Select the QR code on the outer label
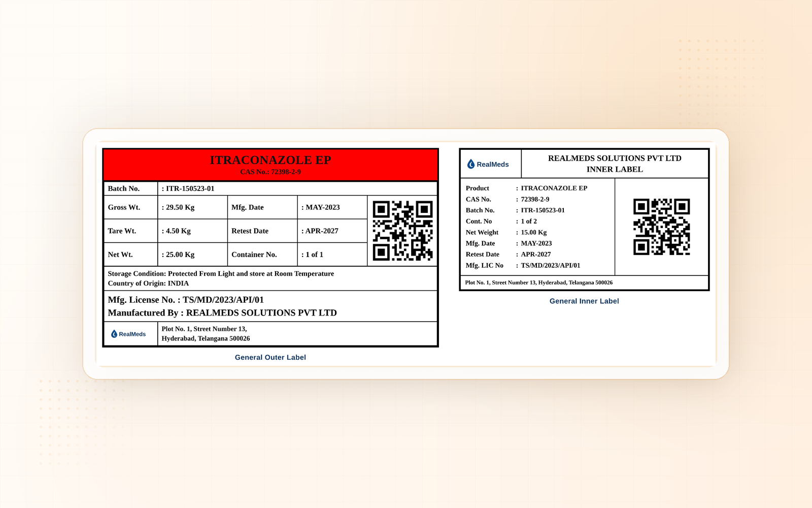 (403, 231)
